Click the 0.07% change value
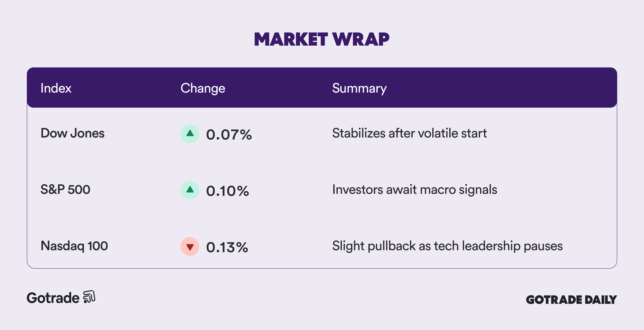The width and height of the screenshot is (644, 330). [x=229, y=134]
